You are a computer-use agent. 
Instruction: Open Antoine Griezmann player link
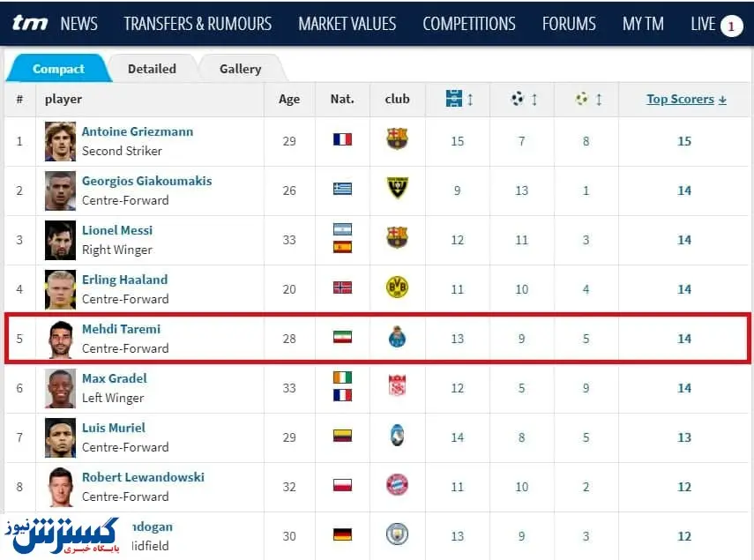coord(137,131)
